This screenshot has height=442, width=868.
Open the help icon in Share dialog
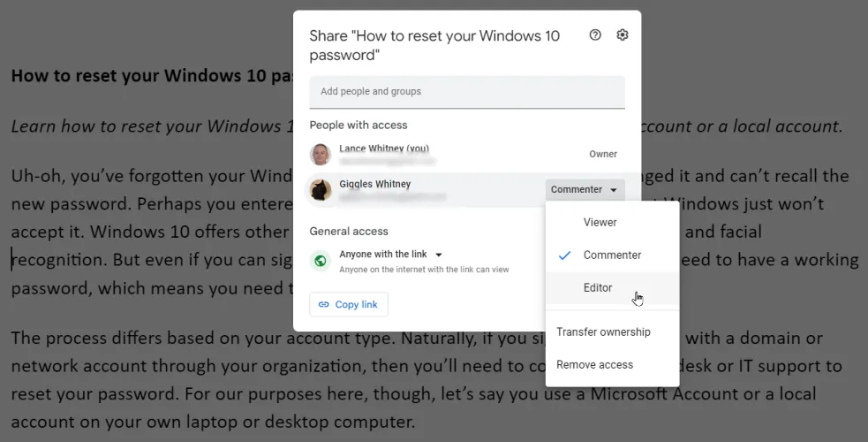[x=595, y=35]
